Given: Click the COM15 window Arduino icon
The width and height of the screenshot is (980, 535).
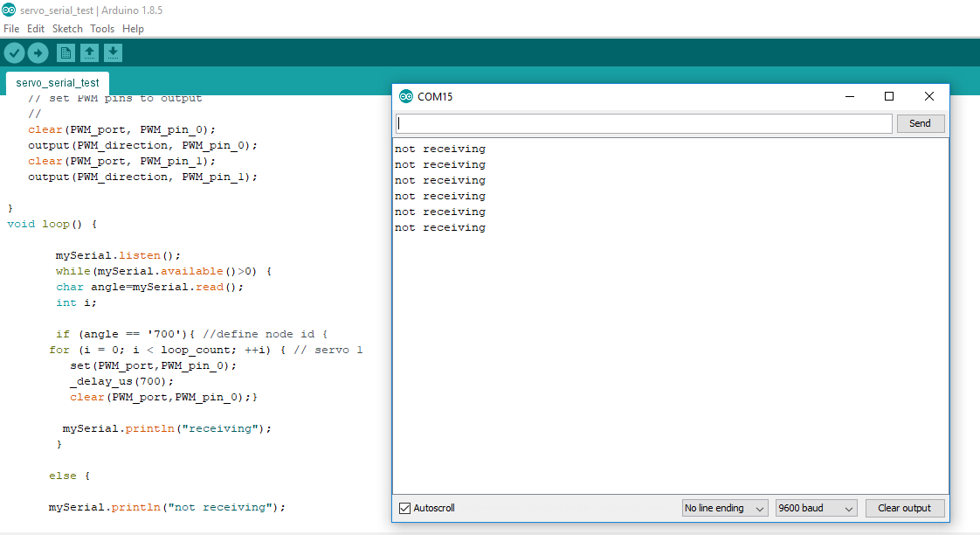Looking at the screenshot, I should point(406,96).
